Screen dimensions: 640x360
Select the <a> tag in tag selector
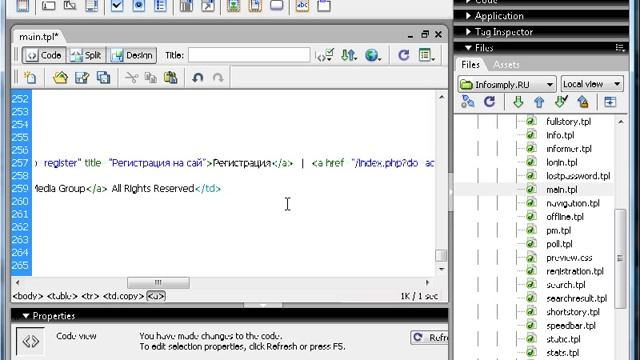[x=156, y=296]
